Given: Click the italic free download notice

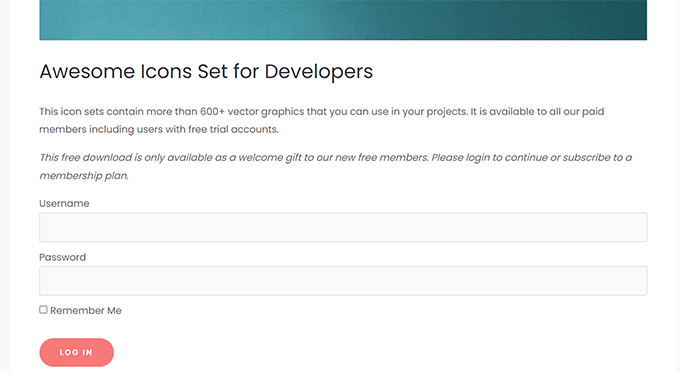Looking at the screenshot, I should 336,166.
